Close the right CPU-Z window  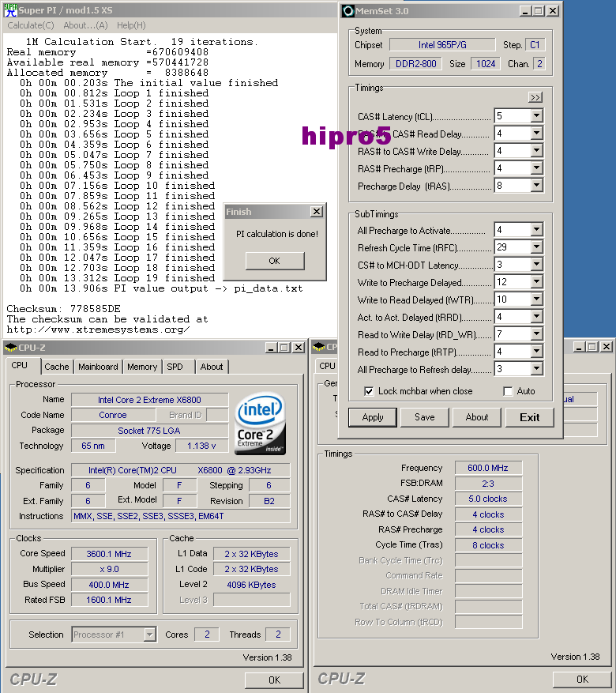(x=607, y=347)
